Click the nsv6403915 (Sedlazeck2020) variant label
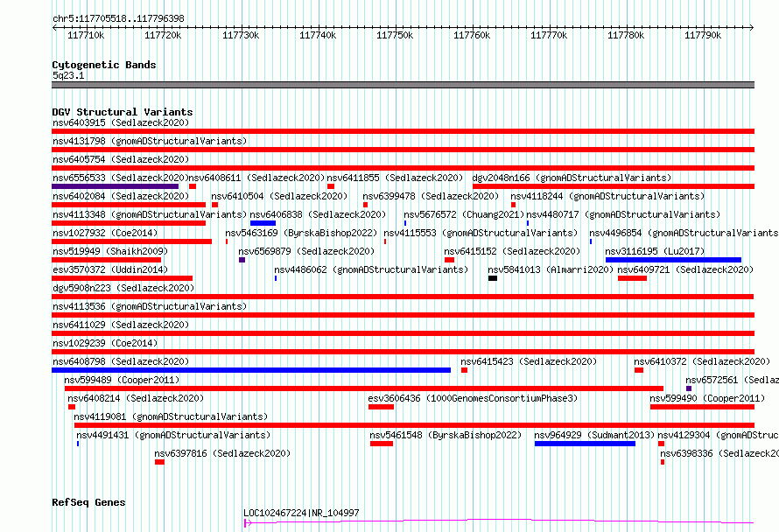 (x=121, y=122)
